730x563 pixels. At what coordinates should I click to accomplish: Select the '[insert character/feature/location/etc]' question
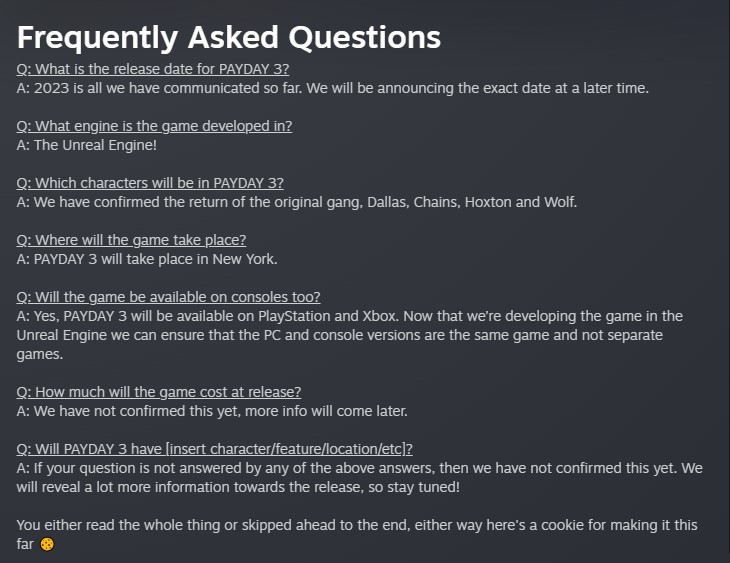click(x=215, y=449)
